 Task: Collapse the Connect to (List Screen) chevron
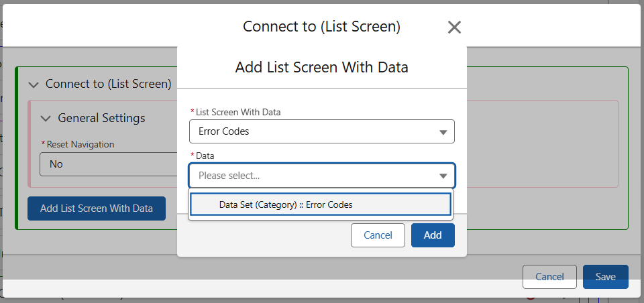[34, 84]
